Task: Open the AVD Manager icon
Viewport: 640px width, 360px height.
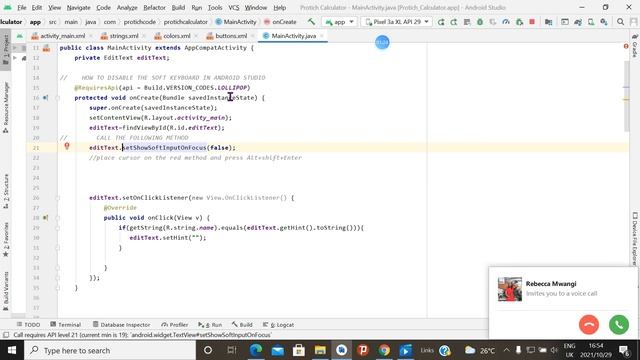Action: [591, 22]
